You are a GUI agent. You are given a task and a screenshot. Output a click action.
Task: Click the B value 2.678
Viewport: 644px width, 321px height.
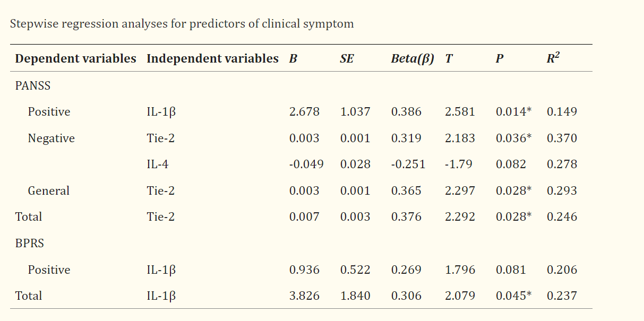tap(304, 112)
